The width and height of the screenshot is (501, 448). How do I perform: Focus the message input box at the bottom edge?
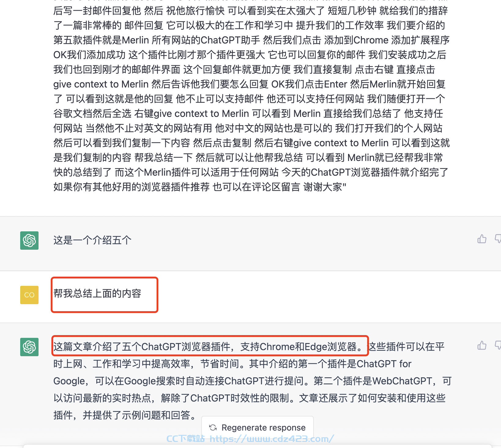click(x=258, y=446)
